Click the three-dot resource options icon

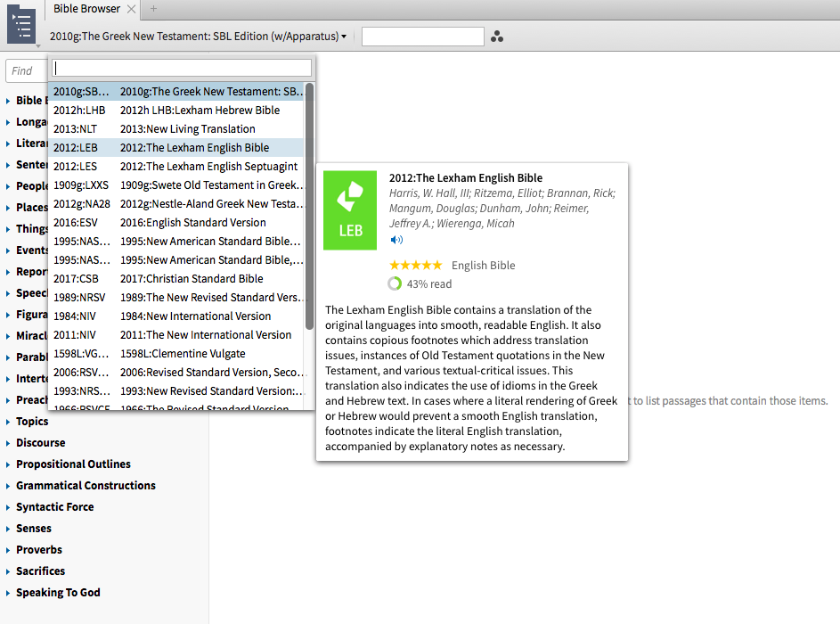pos(497,37)
